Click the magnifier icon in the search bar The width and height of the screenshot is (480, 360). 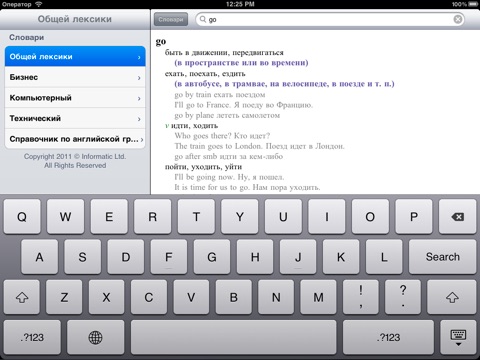pos(203,19)
